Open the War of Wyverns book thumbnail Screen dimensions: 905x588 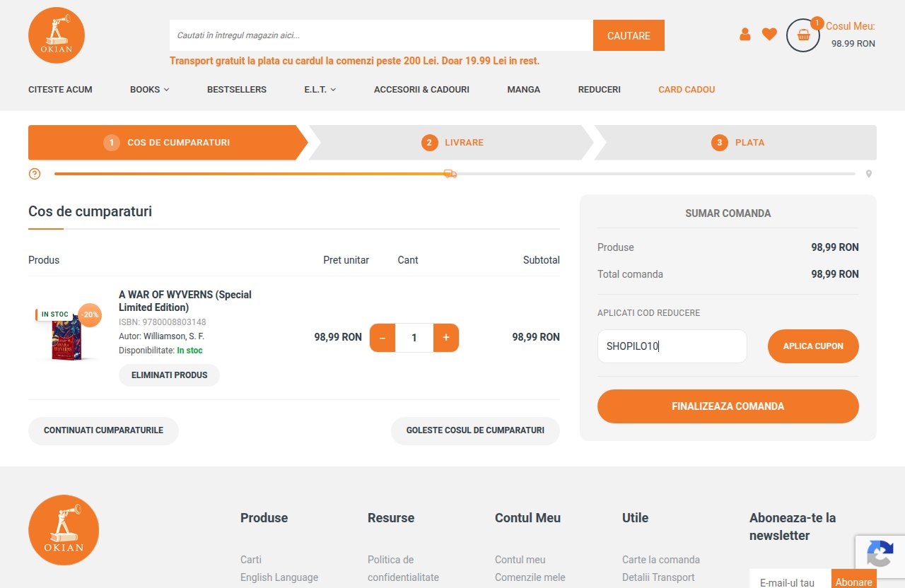67,338
